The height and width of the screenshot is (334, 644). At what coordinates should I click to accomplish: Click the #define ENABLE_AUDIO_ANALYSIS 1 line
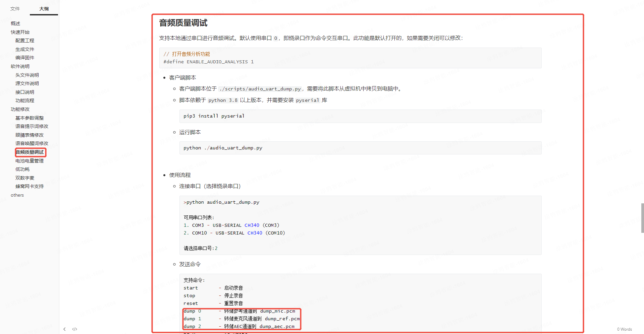(x=209, y=62)
